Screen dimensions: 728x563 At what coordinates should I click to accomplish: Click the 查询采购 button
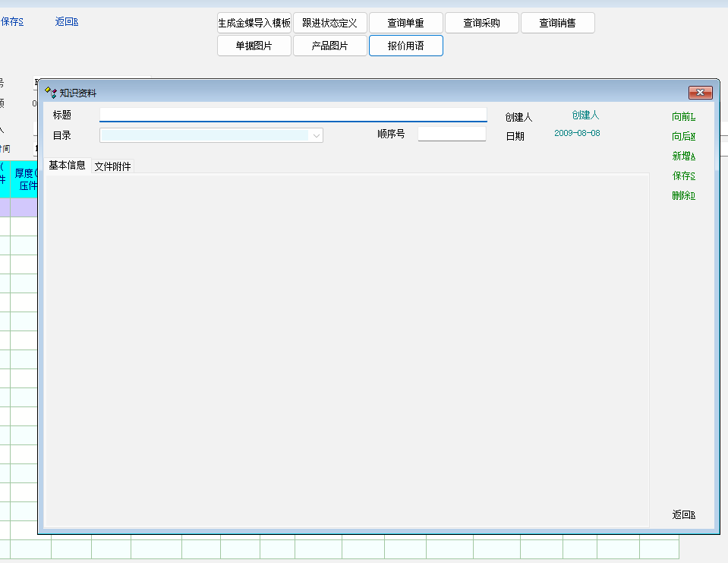tap(481, 23)
